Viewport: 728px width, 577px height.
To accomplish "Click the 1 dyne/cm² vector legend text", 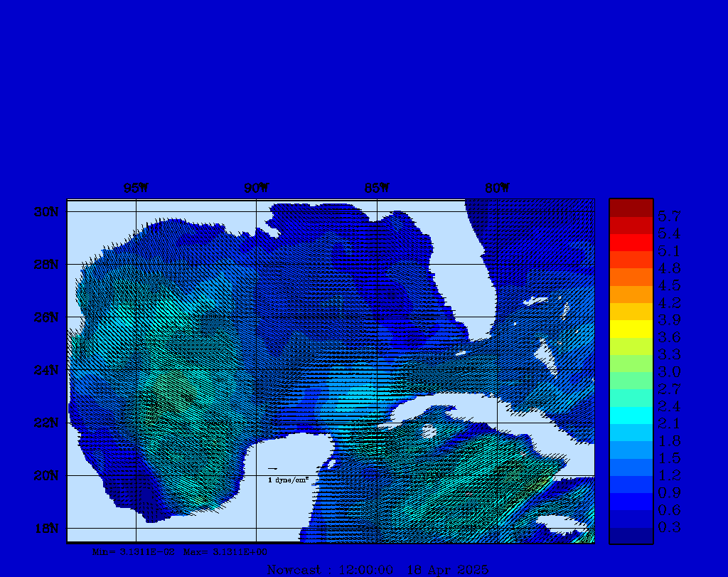I will point(289,480).
